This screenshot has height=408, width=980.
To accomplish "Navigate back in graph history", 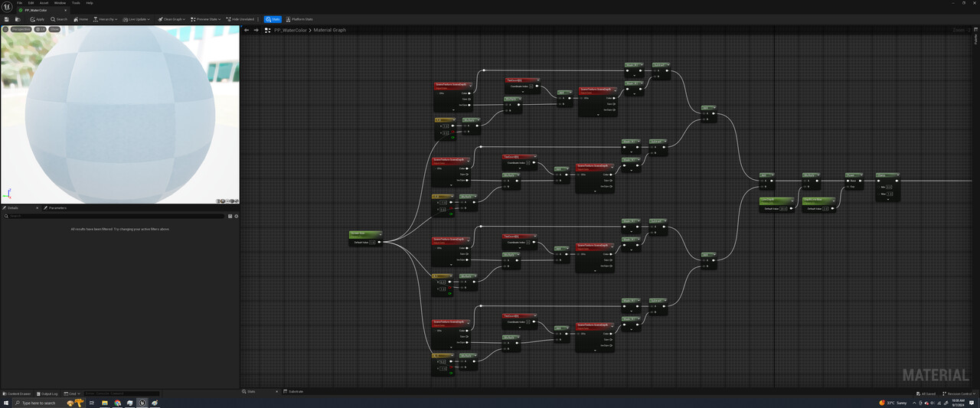I will click(247, 30).
